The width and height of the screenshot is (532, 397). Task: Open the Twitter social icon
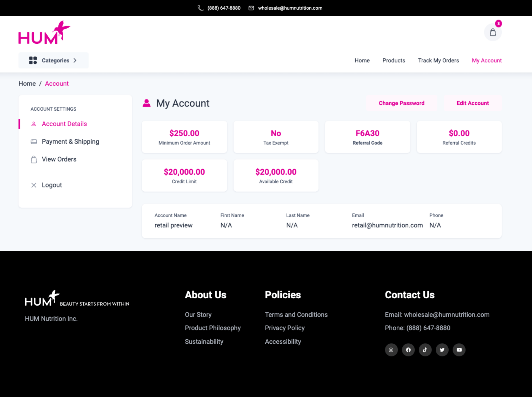coord(442,350)
